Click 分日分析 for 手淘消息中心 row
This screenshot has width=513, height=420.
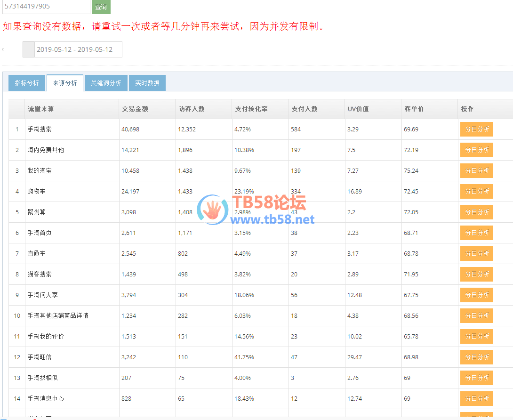point(477,398)
